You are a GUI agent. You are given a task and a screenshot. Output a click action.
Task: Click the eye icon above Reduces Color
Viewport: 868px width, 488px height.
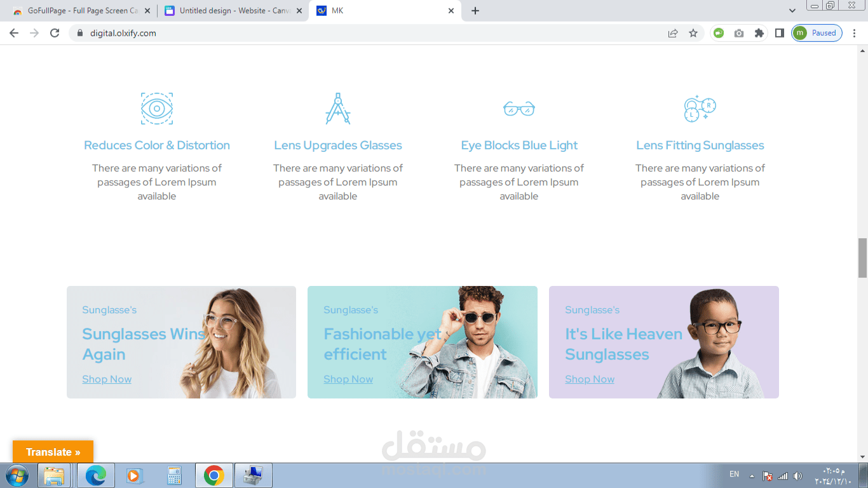pos(157,108)
